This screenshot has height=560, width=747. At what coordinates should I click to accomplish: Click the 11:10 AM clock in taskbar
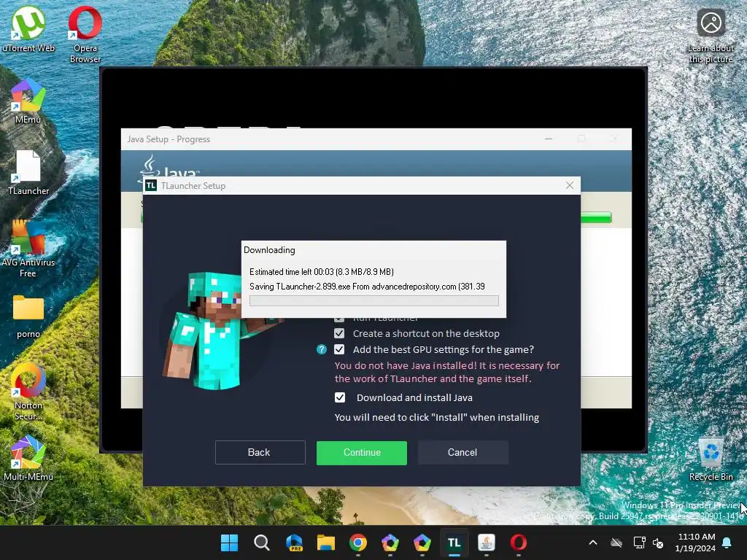click(695, 542)
